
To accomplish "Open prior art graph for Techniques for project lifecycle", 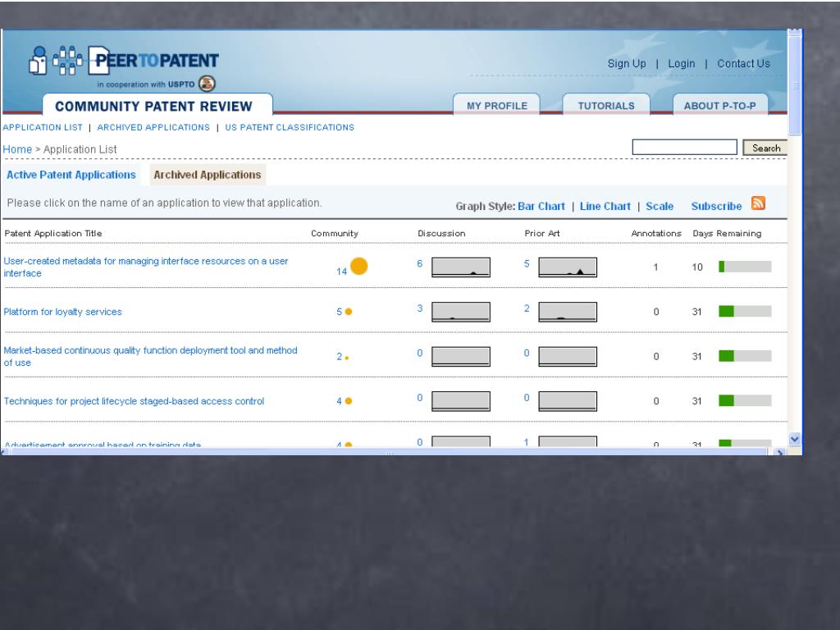I will coord(568,400).
